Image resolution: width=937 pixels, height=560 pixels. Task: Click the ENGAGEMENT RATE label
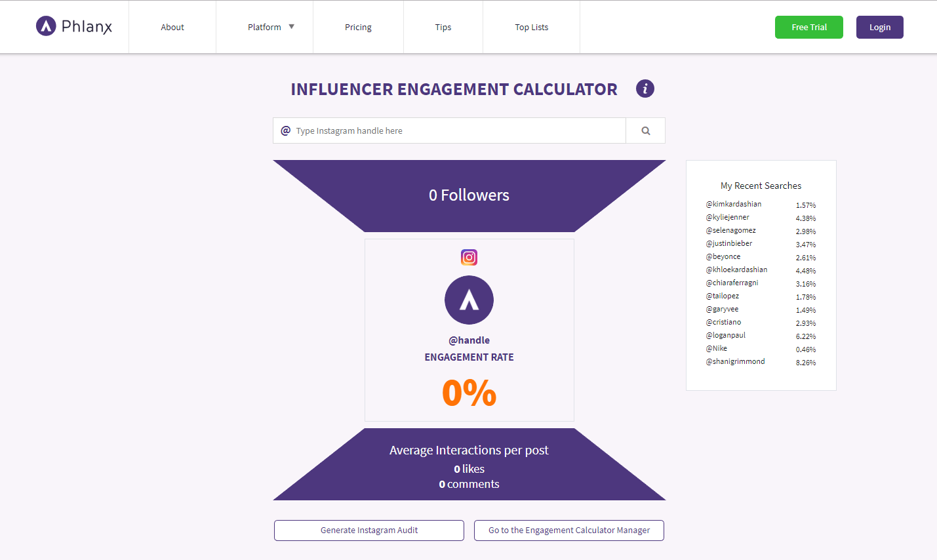click(469, 357)
